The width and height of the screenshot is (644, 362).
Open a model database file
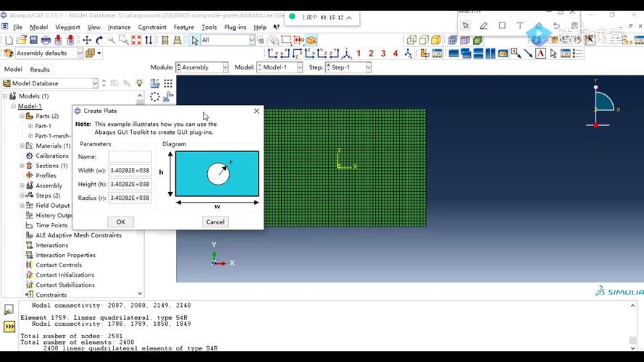(x=21, y=41)
